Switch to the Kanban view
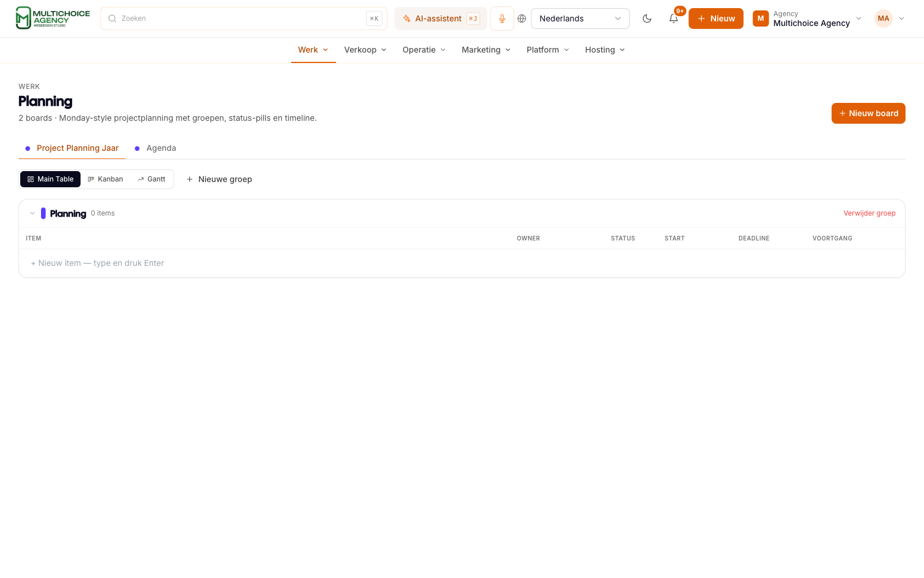The image size is (924, 578). pyautogui.click(x=105, y=179)
